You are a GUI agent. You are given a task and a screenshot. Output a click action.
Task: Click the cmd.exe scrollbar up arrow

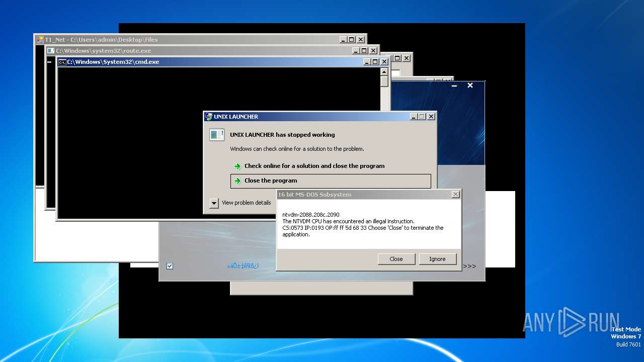[x=384, y=71]
